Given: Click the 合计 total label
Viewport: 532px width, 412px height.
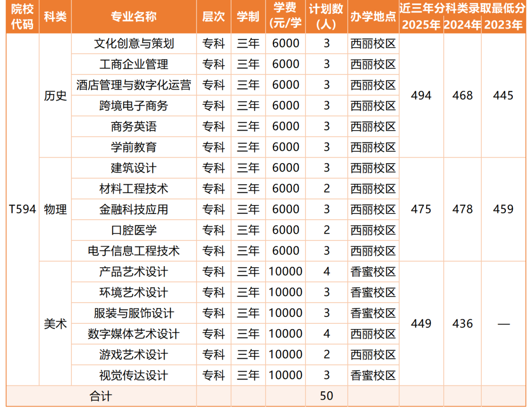Looking at the screenshot, I should pyautogui.click(x=101, y=396).
